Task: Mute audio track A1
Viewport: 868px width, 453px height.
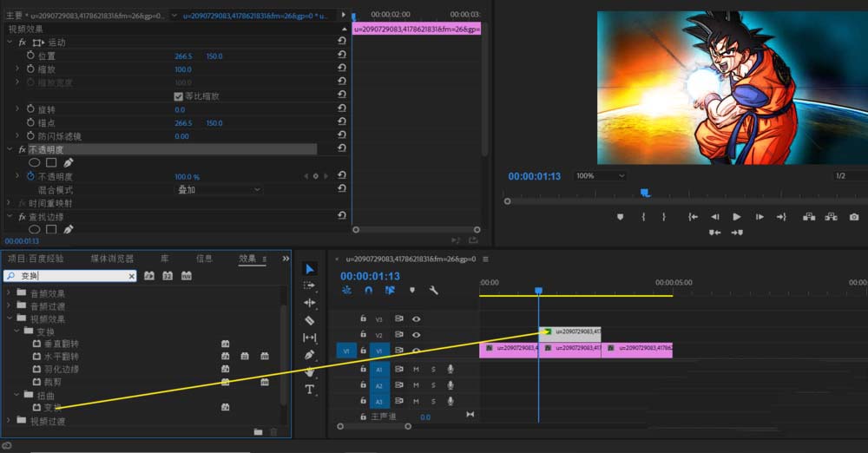Action: 416,370
